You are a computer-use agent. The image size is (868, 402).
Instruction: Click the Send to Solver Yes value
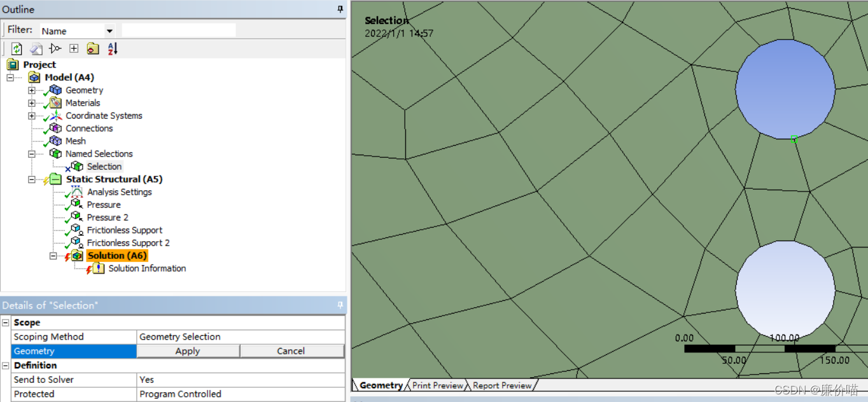pos(241,380)
